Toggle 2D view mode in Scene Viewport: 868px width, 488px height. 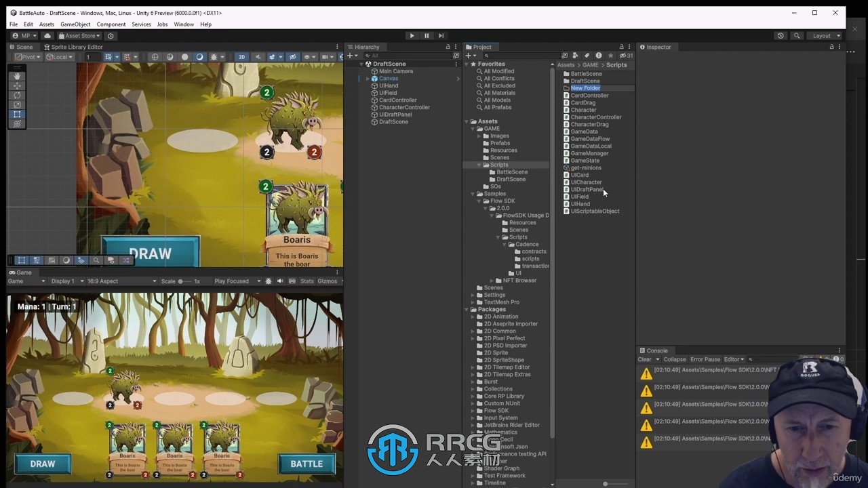click(241, 57)
